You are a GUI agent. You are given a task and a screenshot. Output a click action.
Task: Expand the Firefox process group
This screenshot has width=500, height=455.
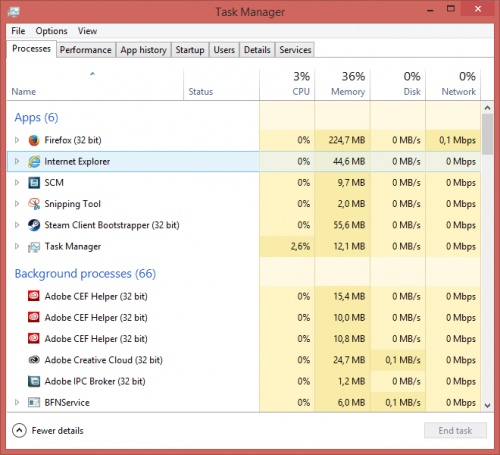17,140
